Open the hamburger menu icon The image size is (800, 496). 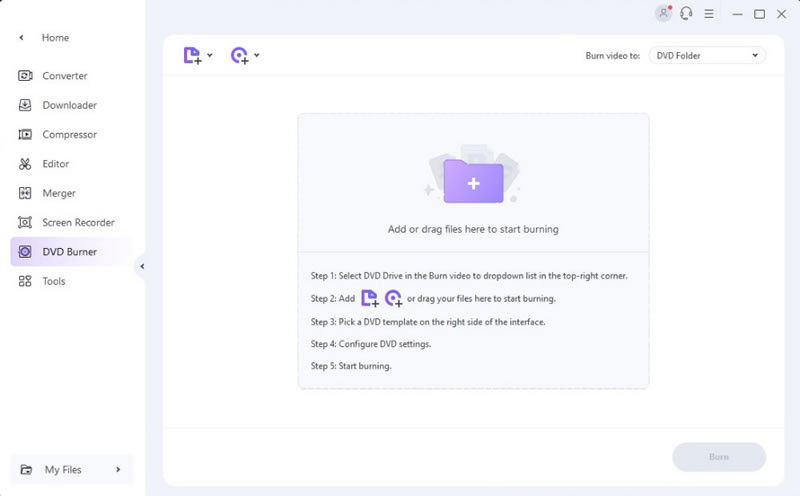(709, 14)
